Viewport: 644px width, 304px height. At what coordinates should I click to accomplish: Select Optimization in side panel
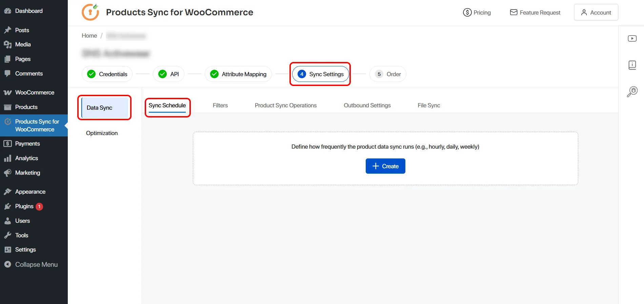pyautogui.click(x=102, y=133)
